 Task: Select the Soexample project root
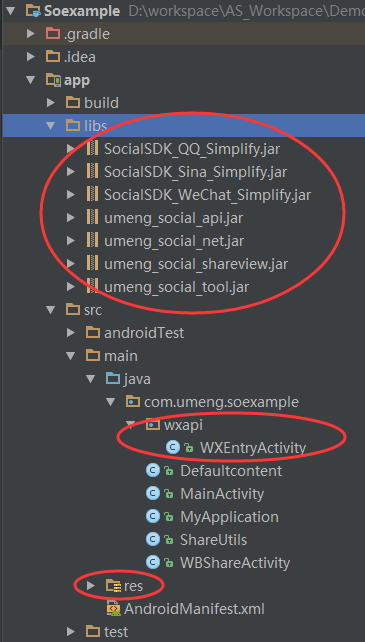tap(82, 11)
